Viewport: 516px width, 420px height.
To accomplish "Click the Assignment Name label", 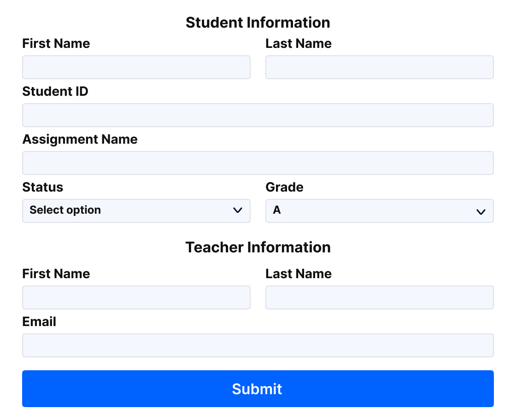I will (x=80, y=140).
